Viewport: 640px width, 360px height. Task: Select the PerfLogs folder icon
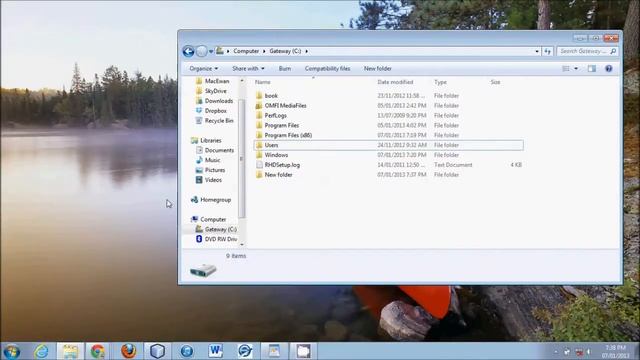(259, 116)
